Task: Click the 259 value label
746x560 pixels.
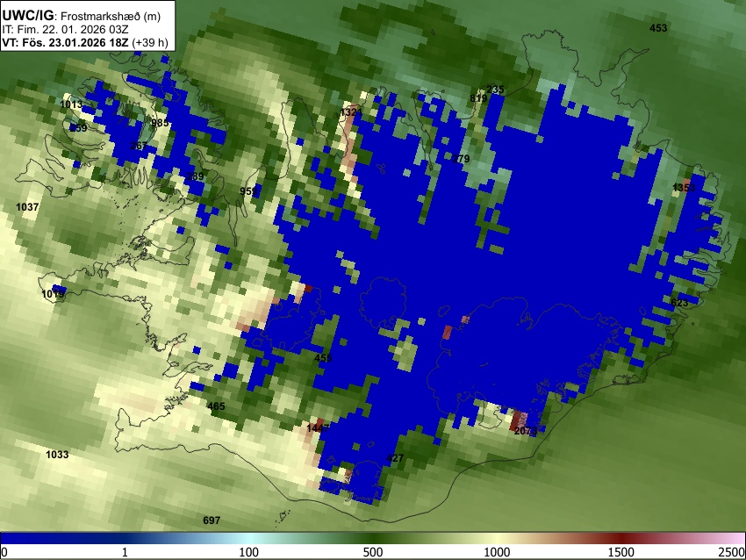Action: pos(78,128)
